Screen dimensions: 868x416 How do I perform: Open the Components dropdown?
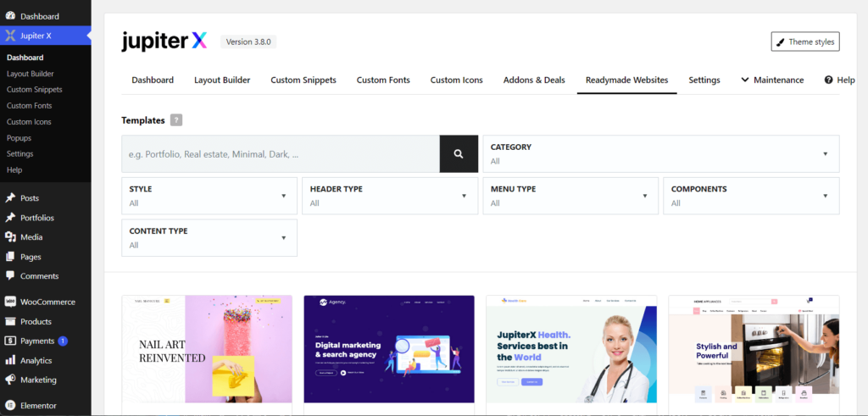[751, 196]
